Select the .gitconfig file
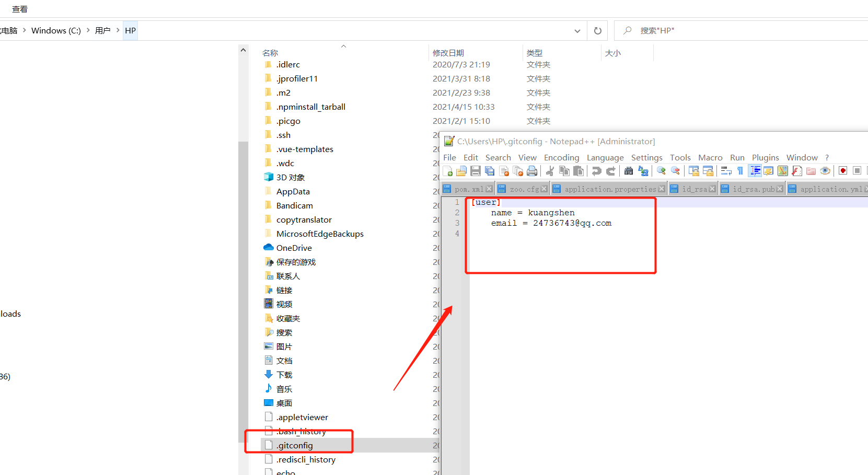The image size is (868, 475). click(295, 445)
